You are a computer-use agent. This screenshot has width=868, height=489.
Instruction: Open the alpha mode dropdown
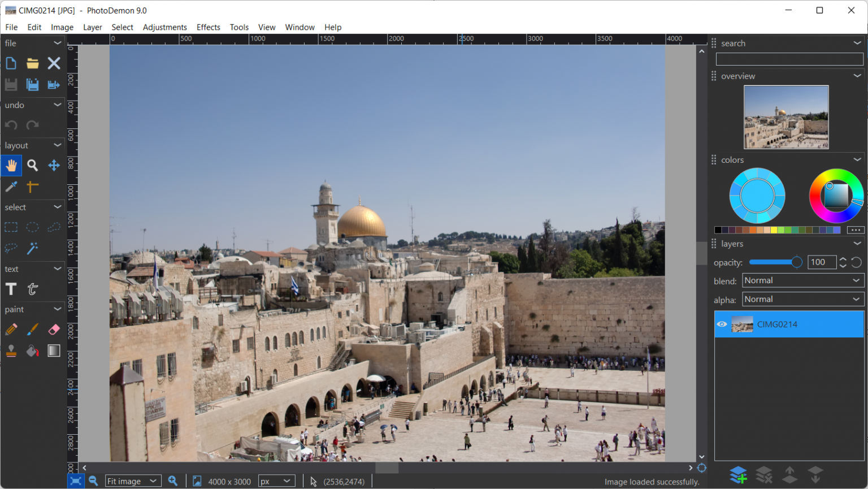[x=802, y=300]
